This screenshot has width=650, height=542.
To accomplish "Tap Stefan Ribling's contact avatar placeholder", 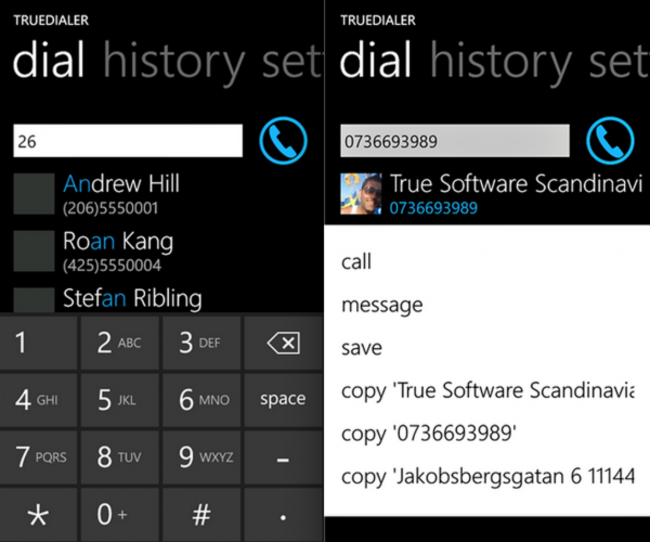I will pos(33,301).
